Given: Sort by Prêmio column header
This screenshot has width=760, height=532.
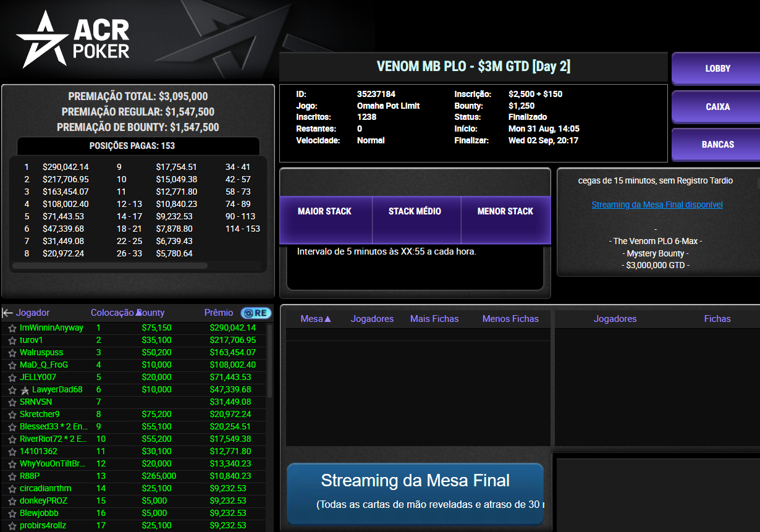Looking at the screenshot, I should (219, 313).
